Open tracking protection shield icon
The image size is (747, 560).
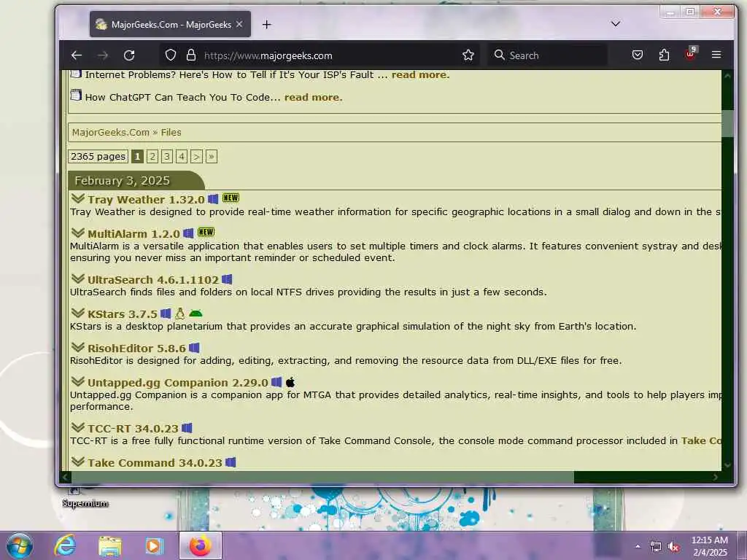tap(171, 55)
